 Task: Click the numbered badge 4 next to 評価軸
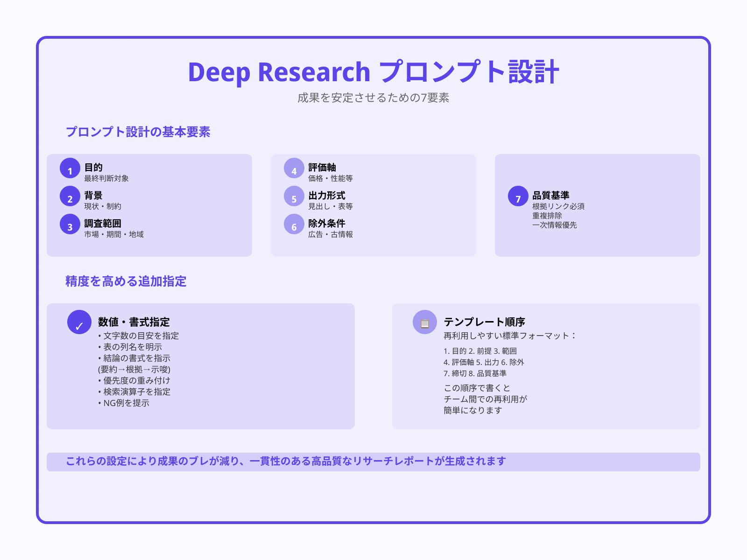point(294,170)
